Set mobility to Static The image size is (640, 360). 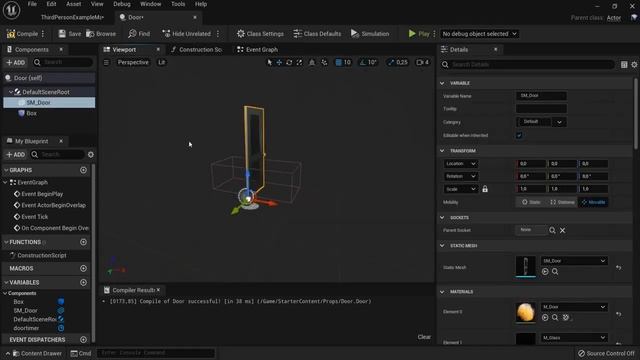pos(531,202)
